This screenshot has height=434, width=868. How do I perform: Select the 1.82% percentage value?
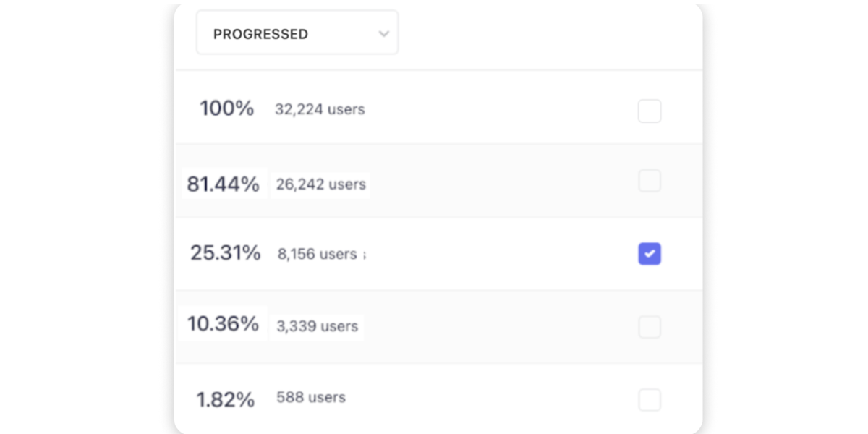click(226, 399)
